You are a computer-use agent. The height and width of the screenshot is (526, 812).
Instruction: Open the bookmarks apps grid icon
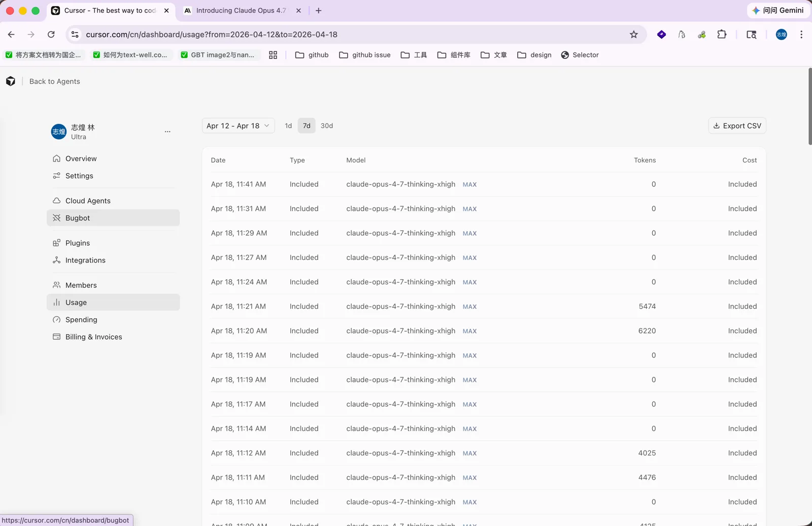pyautogui.click(x=273, y=55)
